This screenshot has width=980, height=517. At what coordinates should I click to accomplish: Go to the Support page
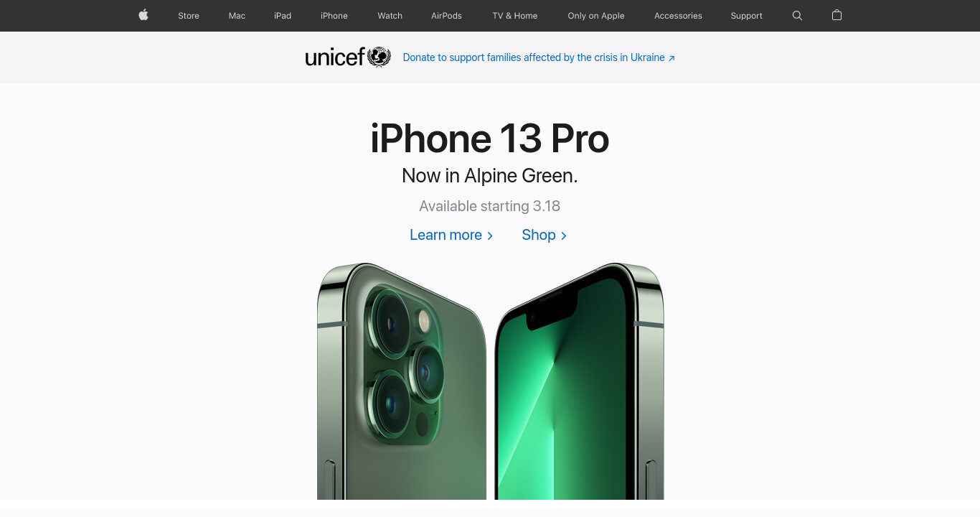pyautogui.click(x=747, y=16)
